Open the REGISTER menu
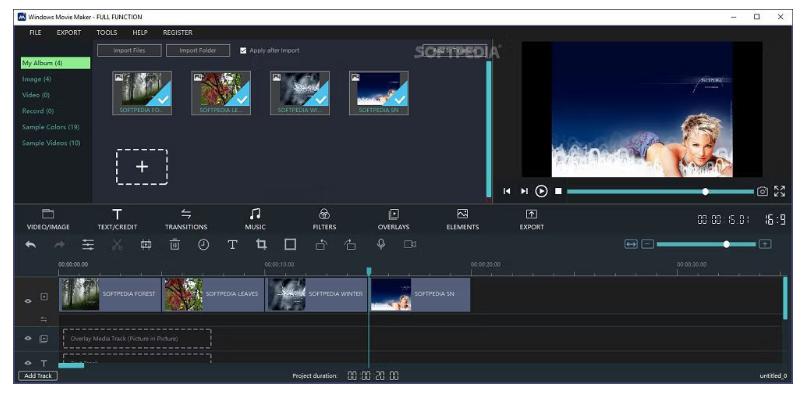The image size is (806, 400). coord(177,32)
